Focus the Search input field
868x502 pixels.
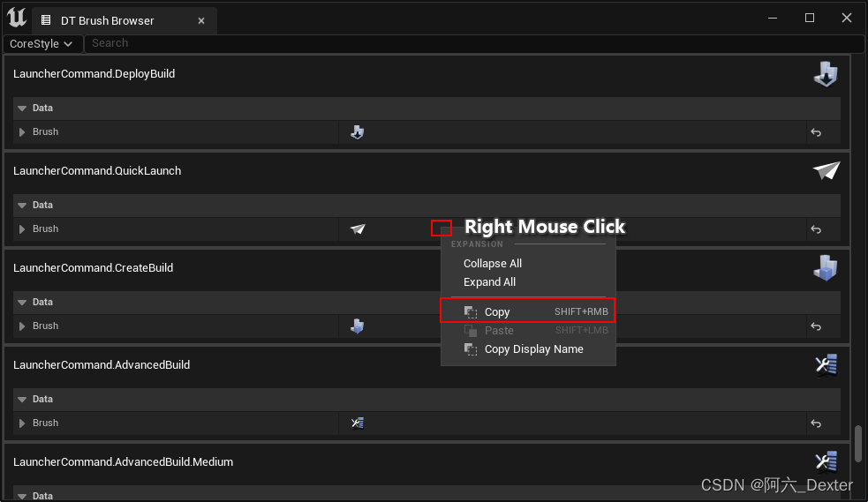474,43
